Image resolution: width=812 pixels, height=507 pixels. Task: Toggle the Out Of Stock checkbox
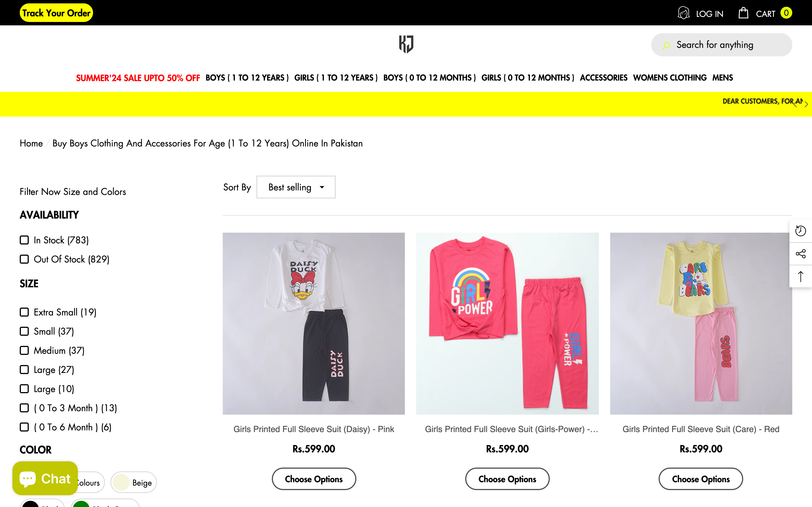point(24,259)
